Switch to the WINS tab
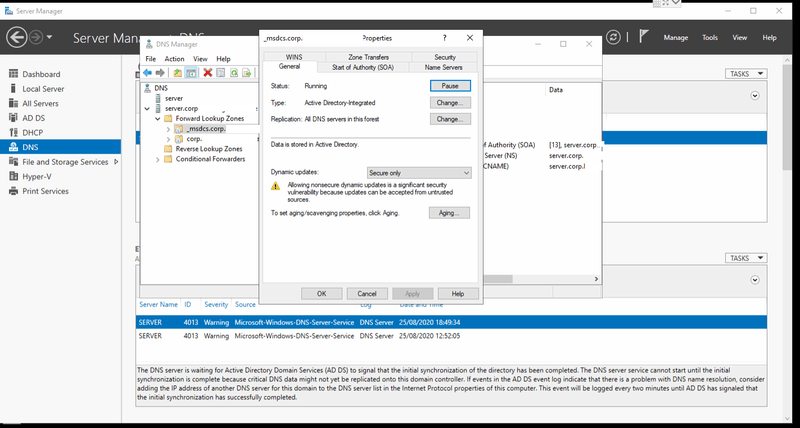800x428 pixels. [294, 57]
